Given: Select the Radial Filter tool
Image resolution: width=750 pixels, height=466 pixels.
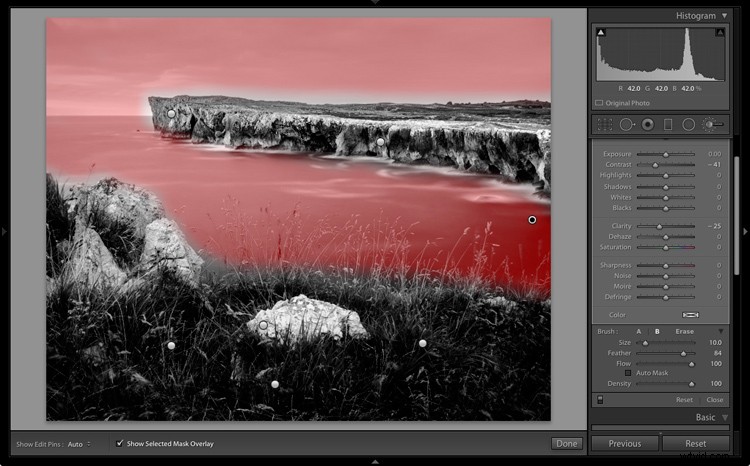Looking at the screenshot, I should [x=688, y=125].
